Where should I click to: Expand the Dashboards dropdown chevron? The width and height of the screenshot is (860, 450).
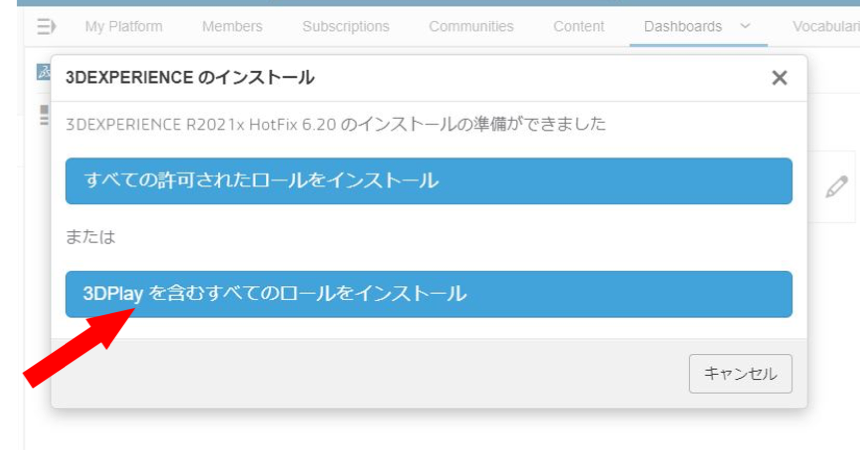[x=745, y=26]
